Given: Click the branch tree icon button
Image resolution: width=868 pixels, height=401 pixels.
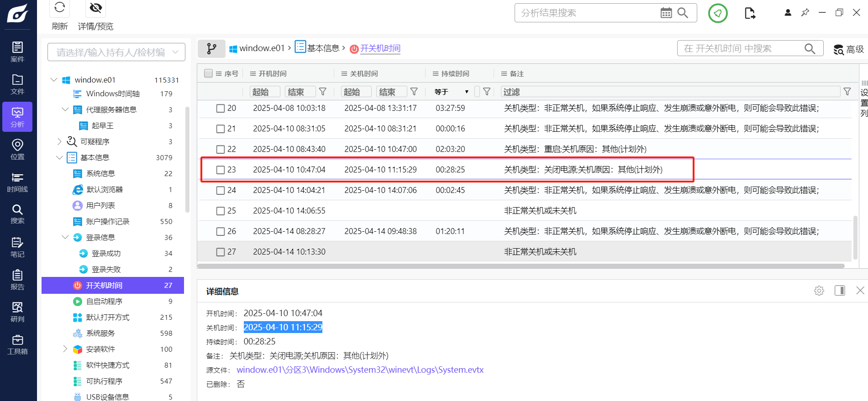Looking at the screenshot, I should pos(211,48).
